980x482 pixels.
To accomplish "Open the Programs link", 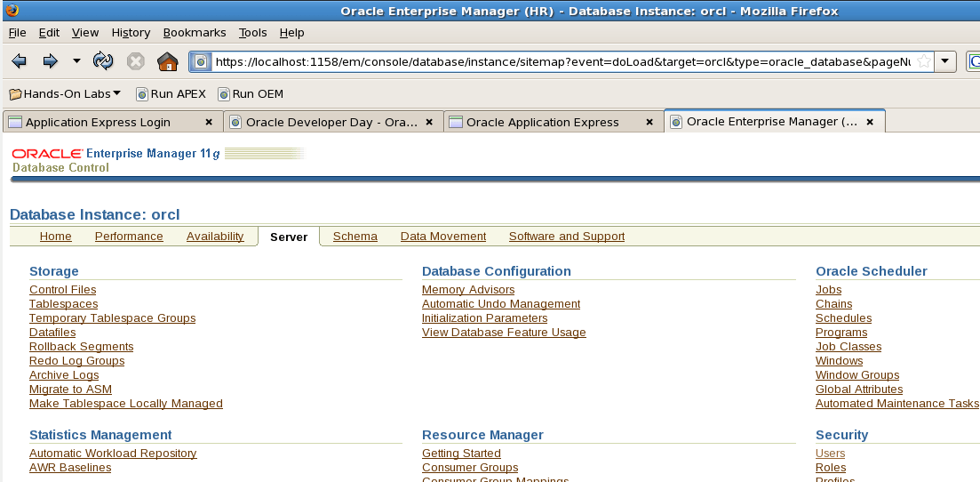I will (841, 333).
